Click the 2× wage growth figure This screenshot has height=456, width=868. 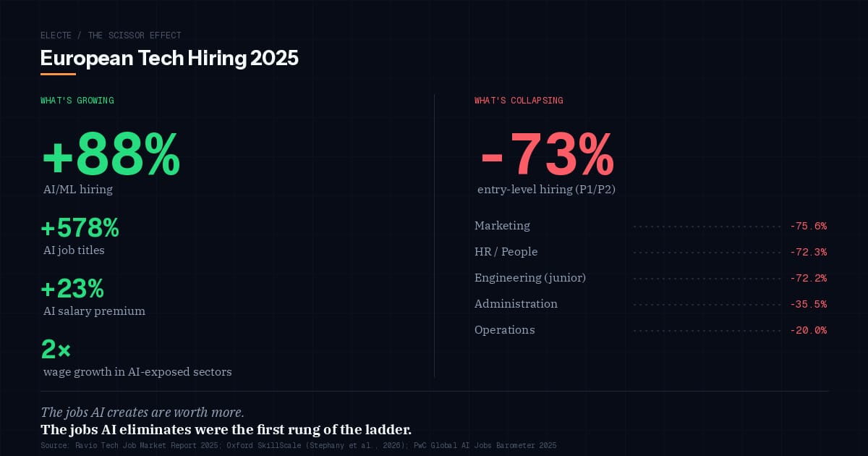point(56,350)
